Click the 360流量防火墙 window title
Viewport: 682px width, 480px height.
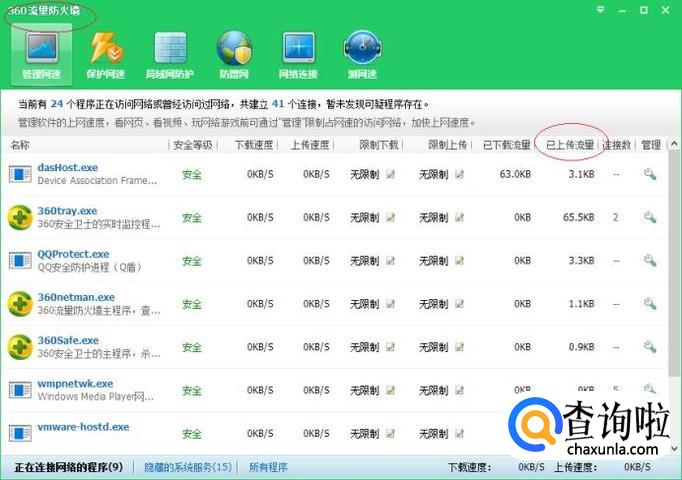44,11
